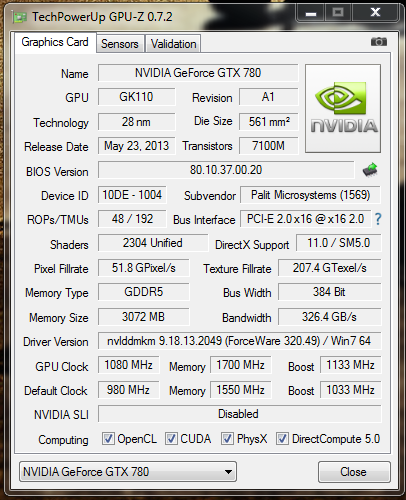The height and width of the screenshot is (500, 406).
Task: Click the Boost field 1133 MHz
Action: click(351, 365)
